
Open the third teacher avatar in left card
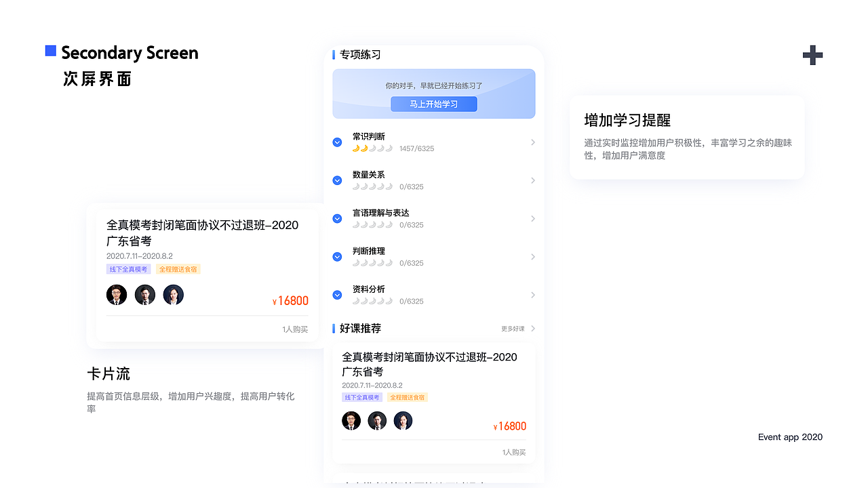173,295
